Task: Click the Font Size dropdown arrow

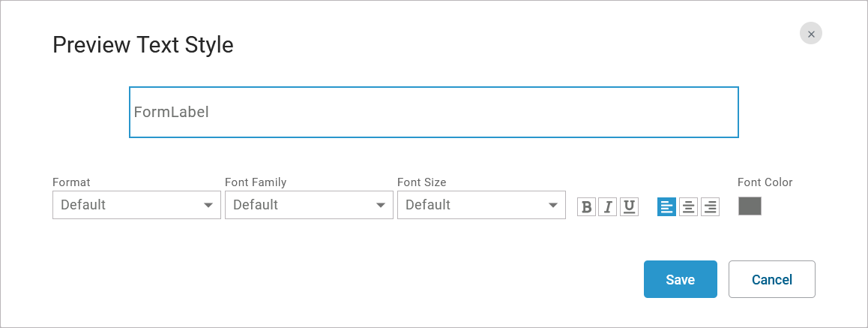Action: (553, 205)
